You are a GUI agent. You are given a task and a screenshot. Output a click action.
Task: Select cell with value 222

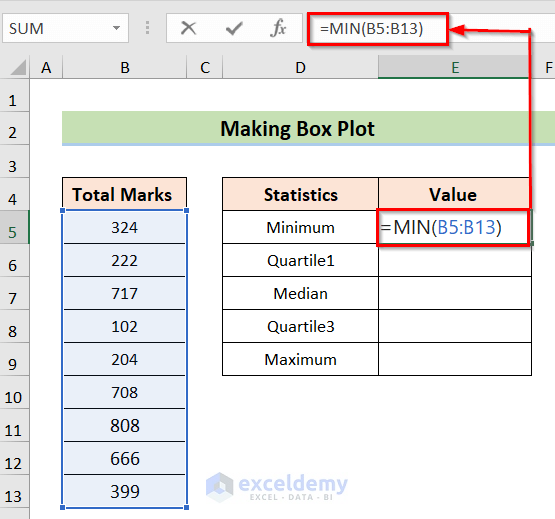click(x=125, y=261)
